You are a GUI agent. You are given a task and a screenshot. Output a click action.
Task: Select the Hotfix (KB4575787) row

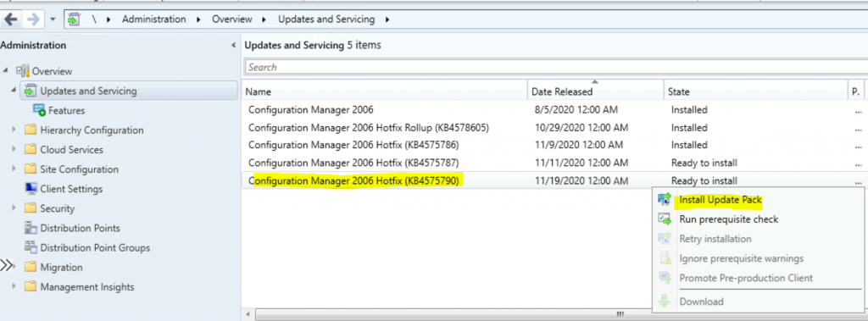[554, 163]
